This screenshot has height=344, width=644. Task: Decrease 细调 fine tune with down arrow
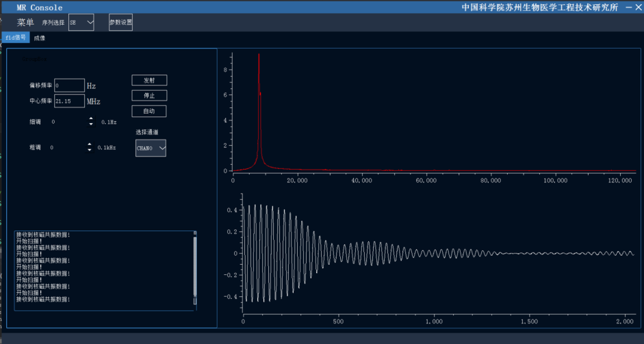coord(91,124)
